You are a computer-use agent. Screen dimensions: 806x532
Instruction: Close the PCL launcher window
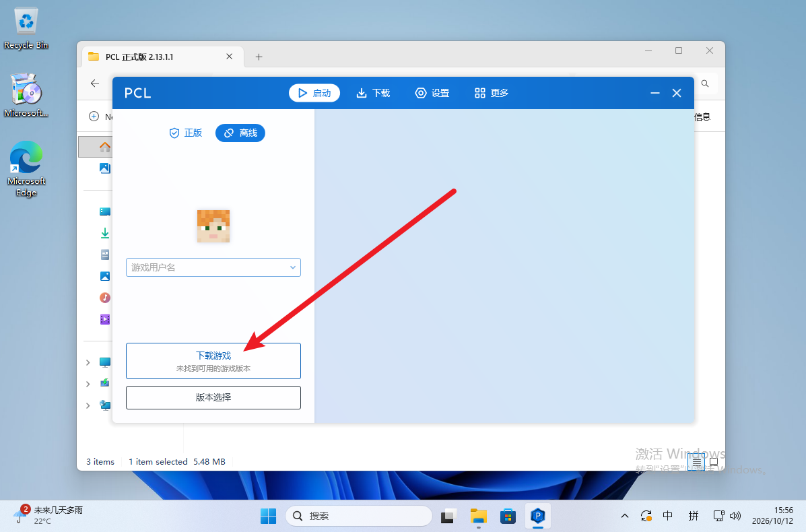point(677,93)
